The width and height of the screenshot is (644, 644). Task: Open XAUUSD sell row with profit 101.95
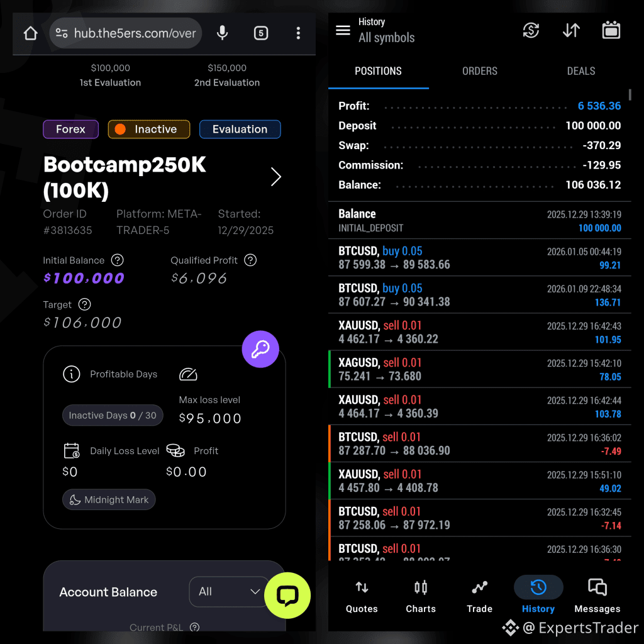[x=480, y=332]
